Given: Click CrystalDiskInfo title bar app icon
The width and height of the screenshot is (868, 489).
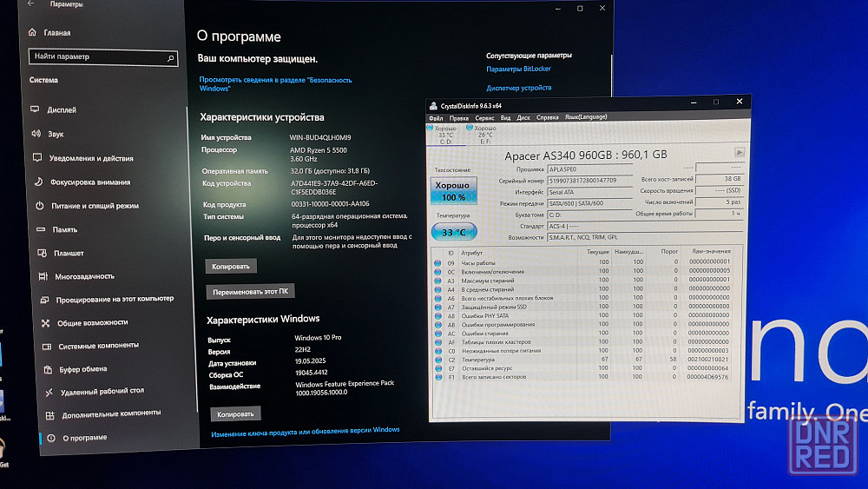Looking at the screenshot, I should pyautogui.click(x=433, y=106).
